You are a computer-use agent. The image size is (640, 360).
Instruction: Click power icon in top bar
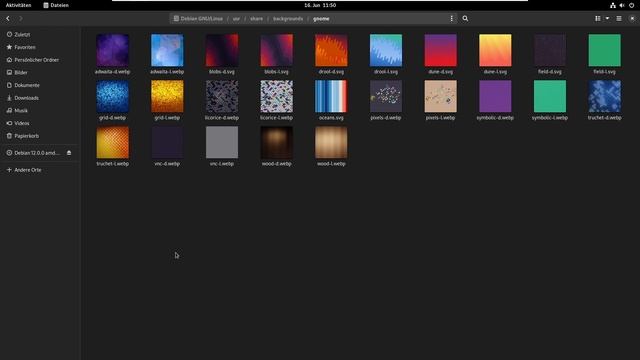point(631,5)
